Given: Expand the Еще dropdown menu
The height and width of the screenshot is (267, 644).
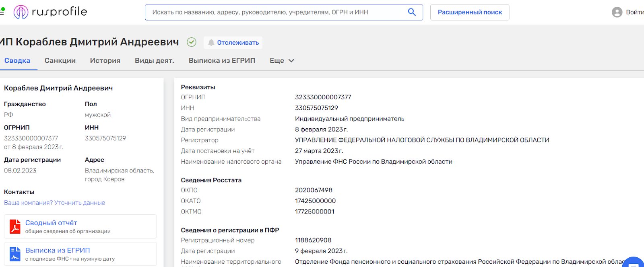Looking at the screenshot, I should coord(282,61).
